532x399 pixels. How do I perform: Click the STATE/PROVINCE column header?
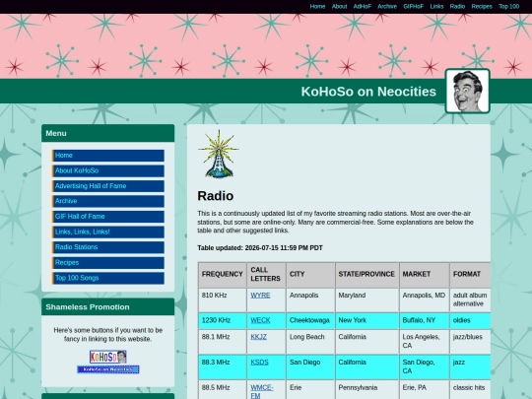click(x=366, y=274)
